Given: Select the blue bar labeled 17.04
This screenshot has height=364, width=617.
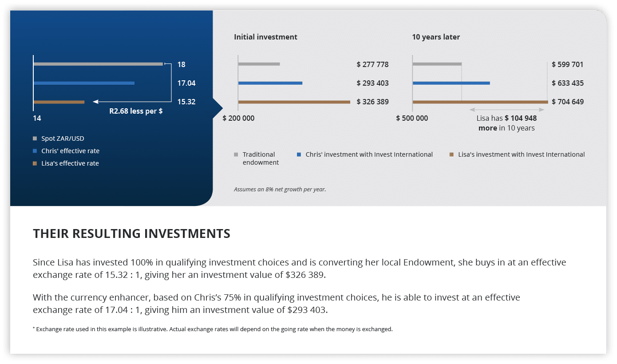Looking at the screenshot, I should [84, 83].
